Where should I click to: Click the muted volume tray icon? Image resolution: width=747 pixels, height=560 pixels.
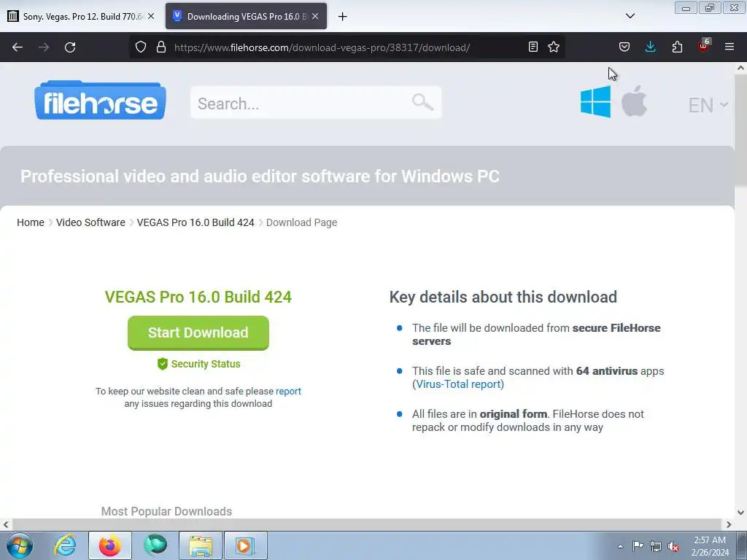pos(673,546)
